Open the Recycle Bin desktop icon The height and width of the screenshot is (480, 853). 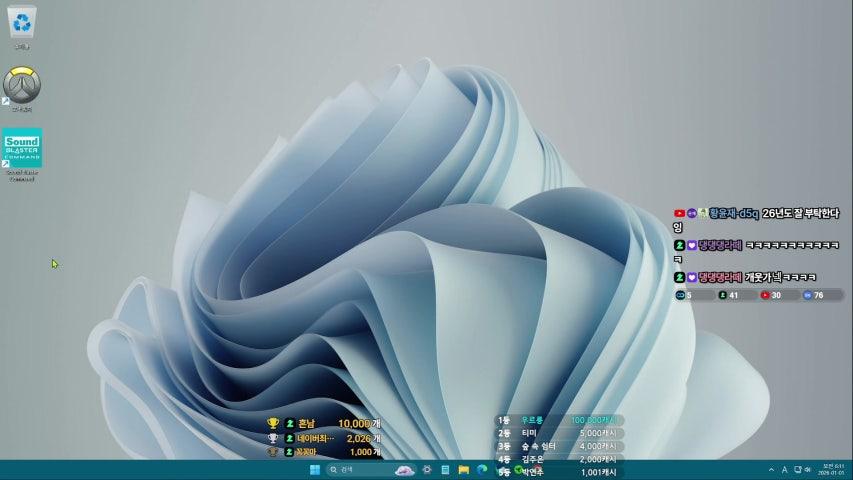coord(22,22)
